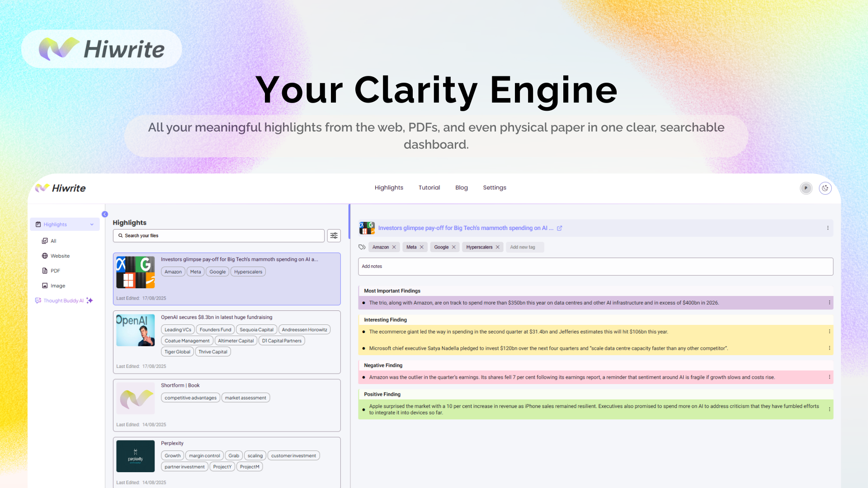The width and height of the screenshot is (868, 488).
Task: Select the pink Negative Finding highlight text
Action: pos(572,377)
